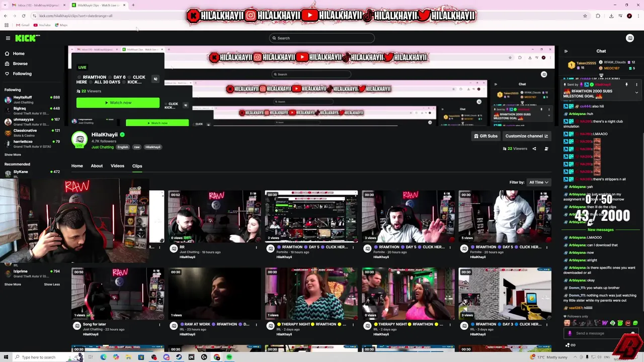The width and height of the screenshot is (644, 362).
Task: Open options menu for Song for later clip
Action: (159, 325)
